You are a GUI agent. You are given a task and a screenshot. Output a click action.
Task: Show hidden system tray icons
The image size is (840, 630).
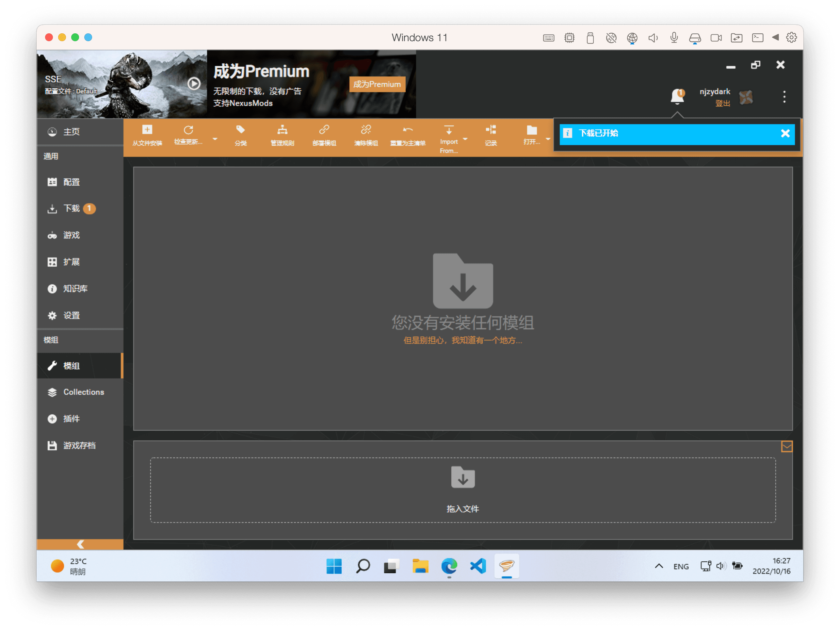(659, 566)
